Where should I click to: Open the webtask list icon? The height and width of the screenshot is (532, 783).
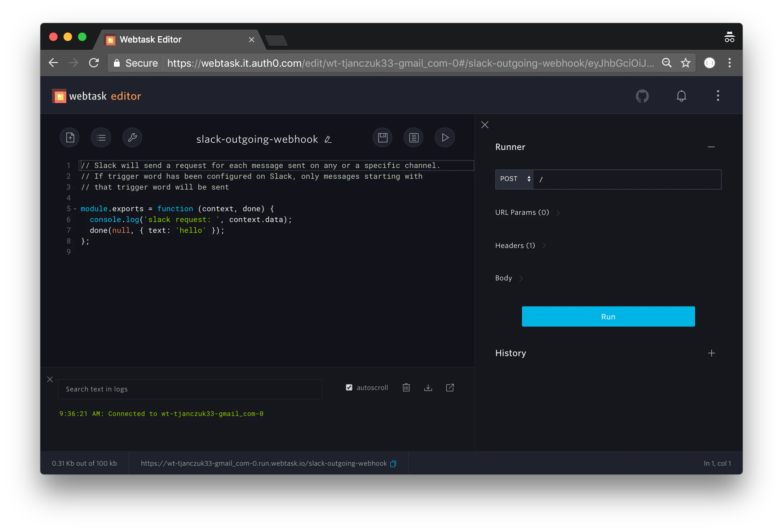click(x=101, y=138)
